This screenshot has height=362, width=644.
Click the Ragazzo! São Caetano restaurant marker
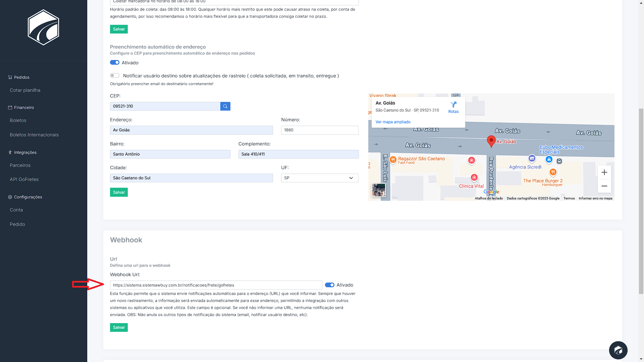pos(393,160)
